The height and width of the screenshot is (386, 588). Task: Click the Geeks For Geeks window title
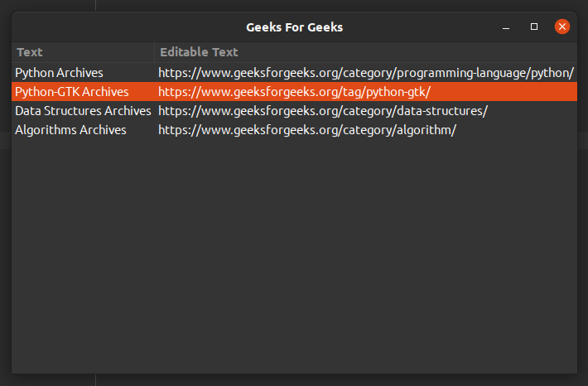pyautogui.click(x=294, y=27)
